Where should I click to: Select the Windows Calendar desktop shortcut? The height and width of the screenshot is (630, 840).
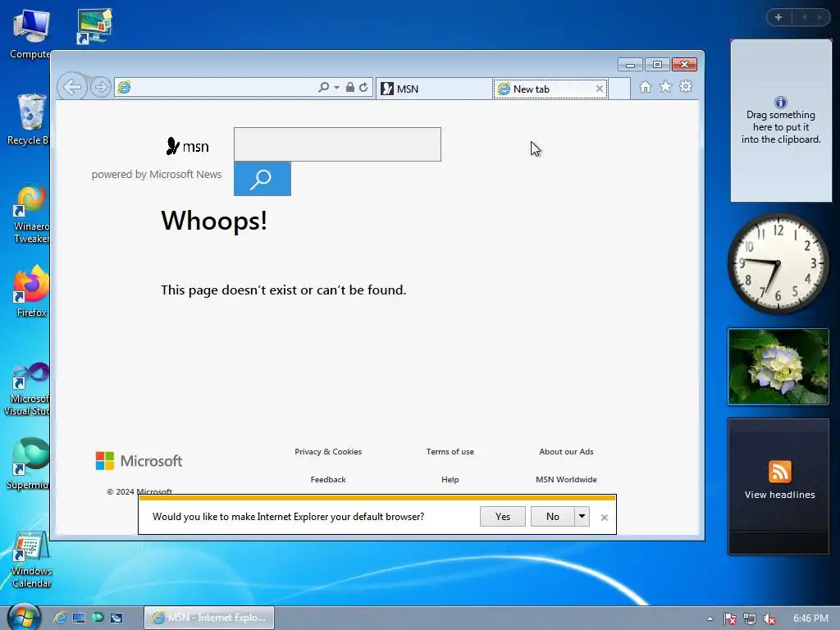click(31, 559)
